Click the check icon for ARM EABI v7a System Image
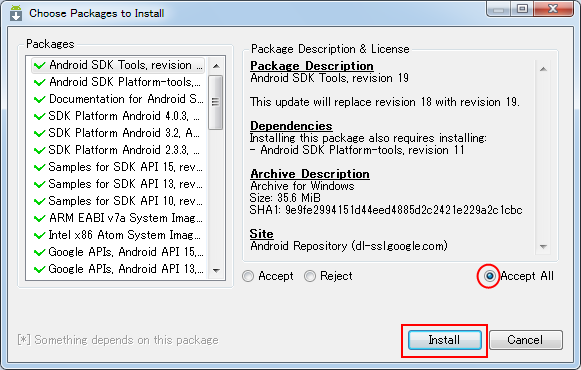This screenshot has height=370, width=581. click(39, 218)
